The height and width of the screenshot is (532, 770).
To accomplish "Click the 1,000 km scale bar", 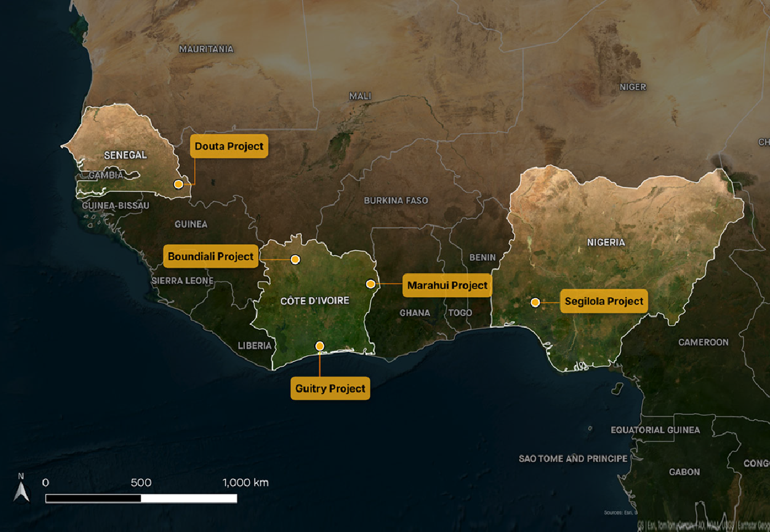I will [143, 497].
